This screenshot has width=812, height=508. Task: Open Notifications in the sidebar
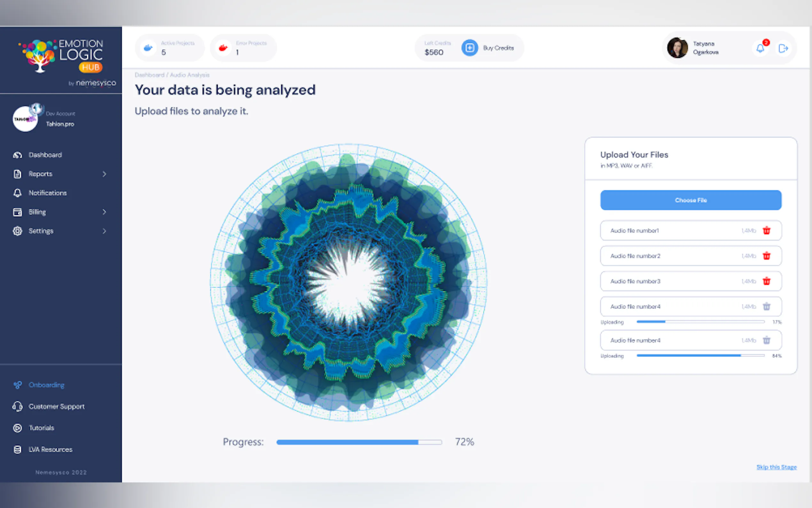47,193
